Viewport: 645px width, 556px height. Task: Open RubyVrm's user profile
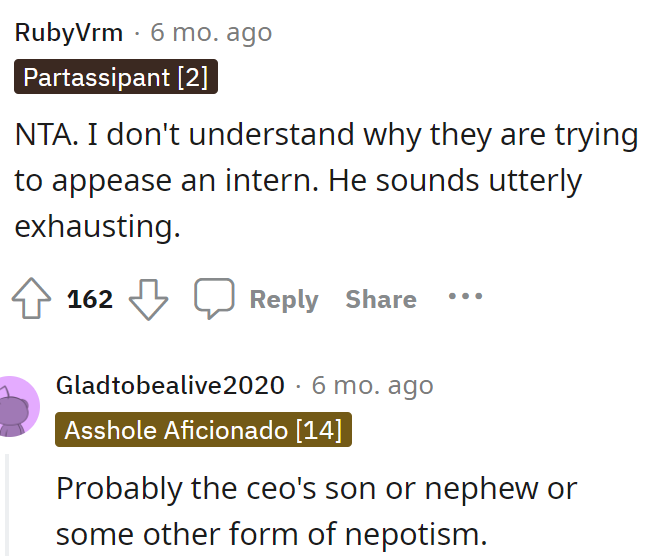pos(69,32)
